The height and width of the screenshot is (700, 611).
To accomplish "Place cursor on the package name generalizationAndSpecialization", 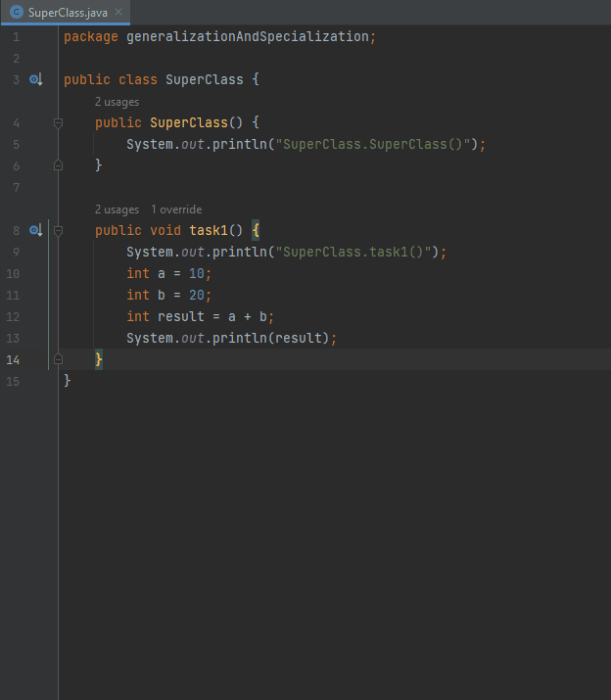I will (248, 36).
